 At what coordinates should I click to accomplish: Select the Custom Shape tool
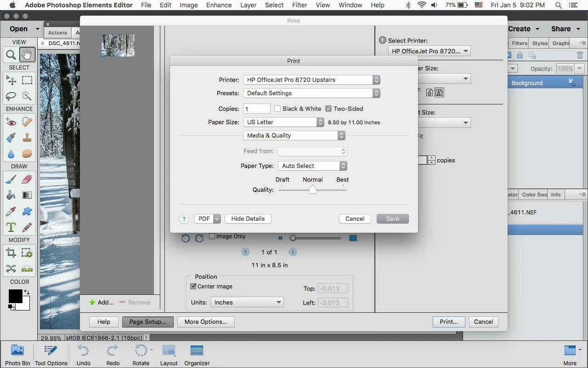click(27, 211)
